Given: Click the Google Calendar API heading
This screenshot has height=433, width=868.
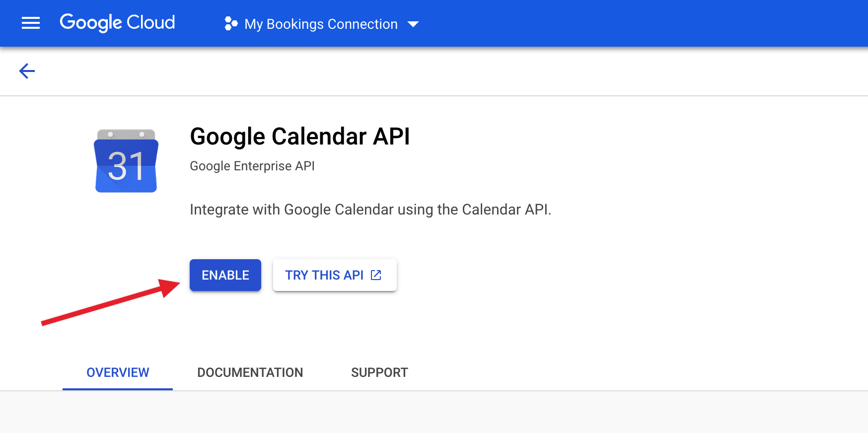Looking at the screenshot, I should point(300,137).
